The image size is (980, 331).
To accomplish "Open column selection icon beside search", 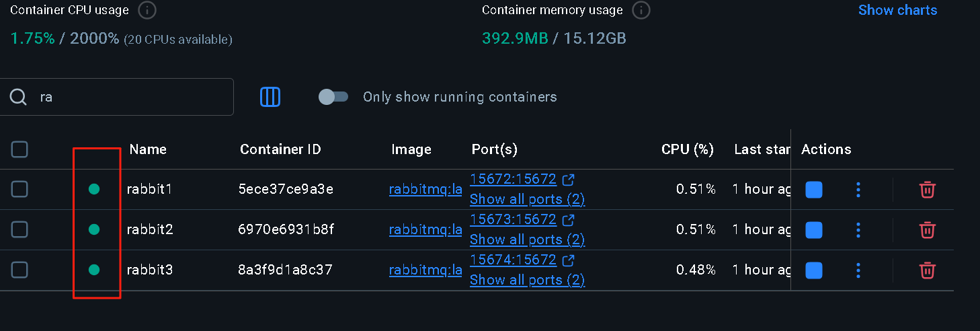I will tap(270, 97).
